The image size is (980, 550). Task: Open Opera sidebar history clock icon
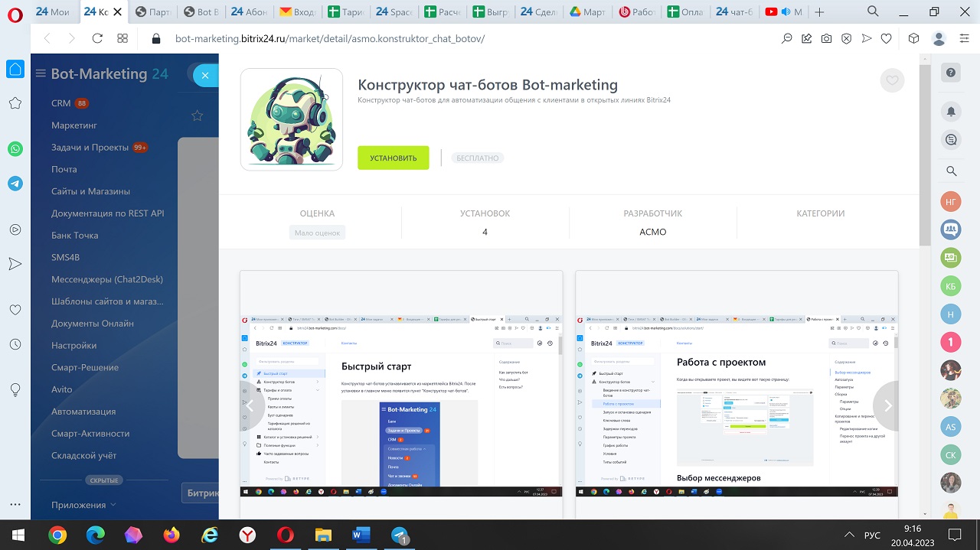[x=15, y=345]
